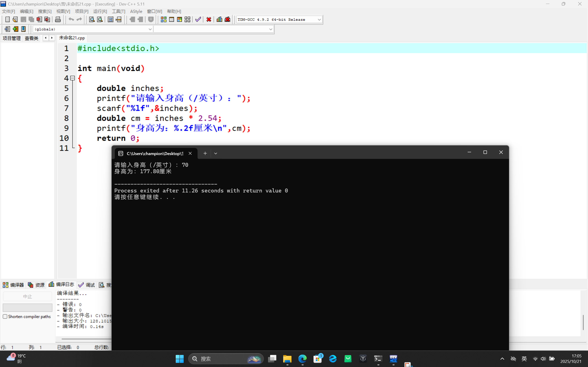
Task: Click the Compile & Run icon
Action: point(179,19)
